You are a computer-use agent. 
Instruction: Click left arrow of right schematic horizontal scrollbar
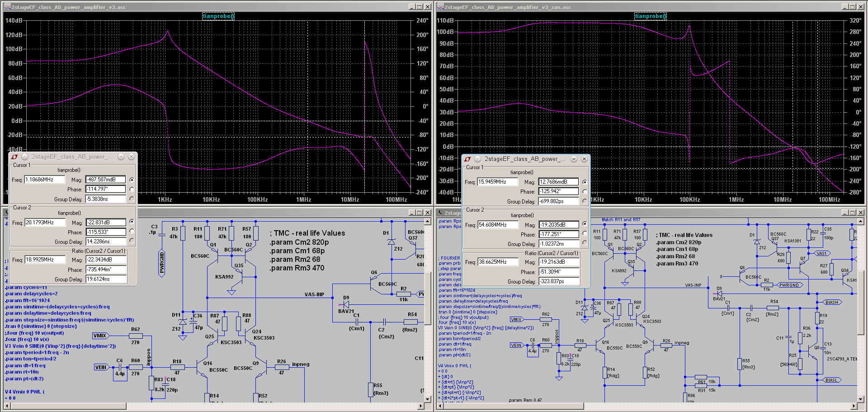click(x=440, y=406)
